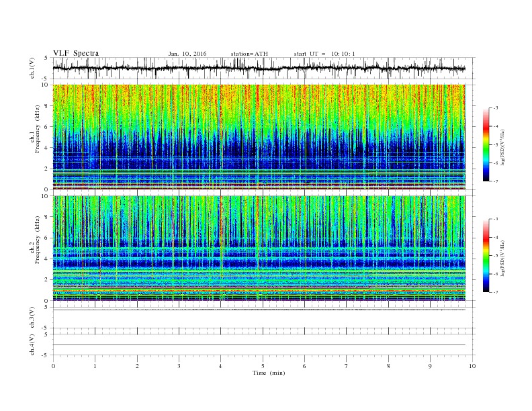
Task: Click the ch.2 PSD color scale bar
Action: click(486, 255)
